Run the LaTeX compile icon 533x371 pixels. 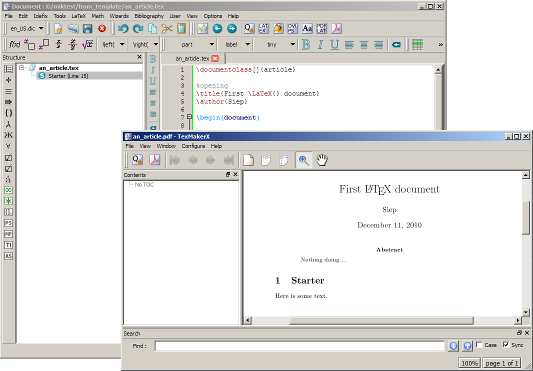point(263,29)
